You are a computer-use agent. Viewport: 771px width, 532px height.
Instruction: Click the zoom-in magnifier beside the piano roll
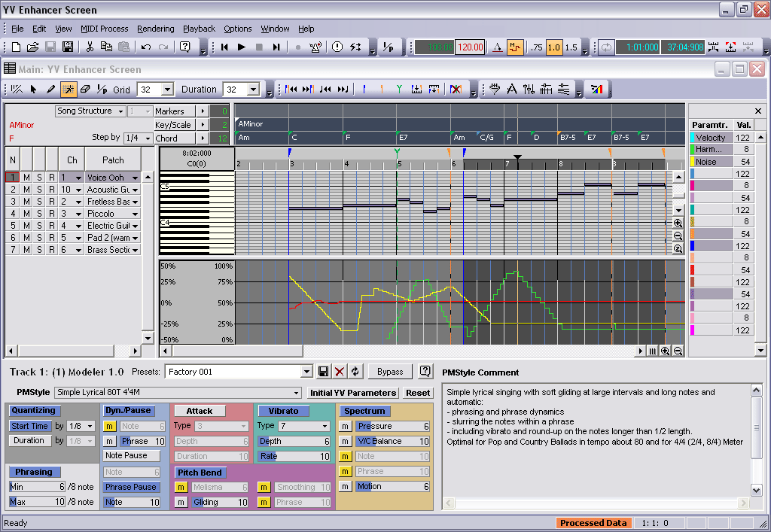coord(677,223)
